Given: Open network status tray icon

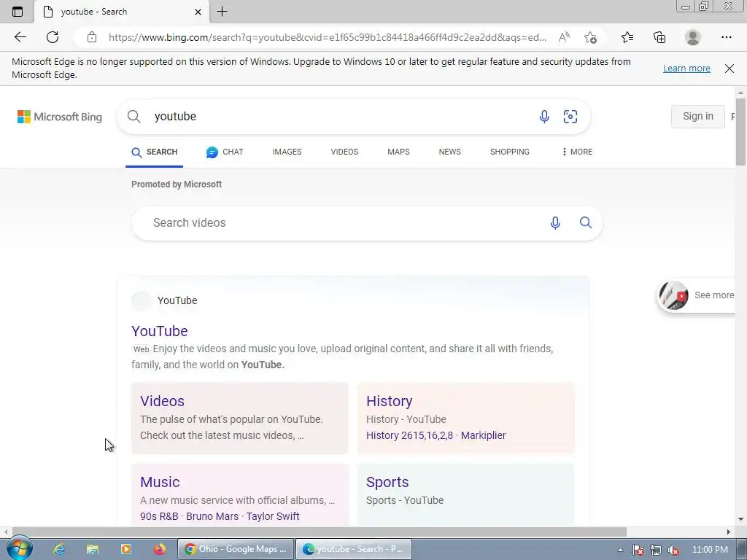Looking at the screenshot, I should point(656,550).
